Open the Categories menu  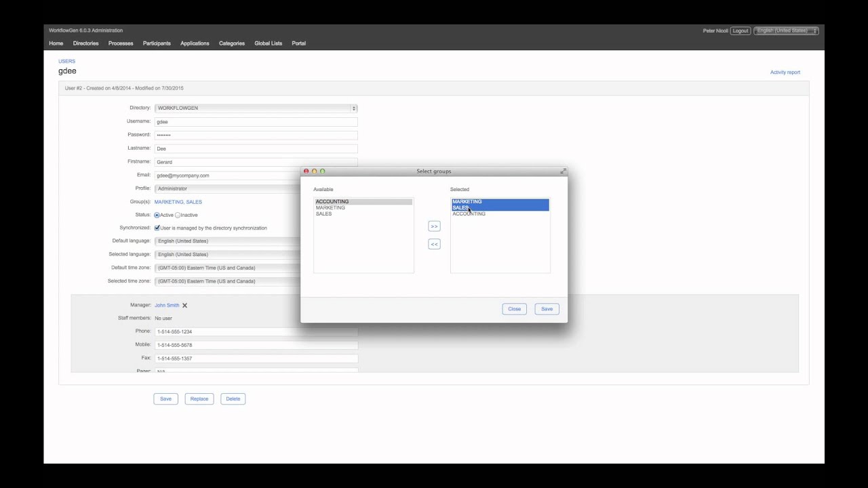[232, 43]
